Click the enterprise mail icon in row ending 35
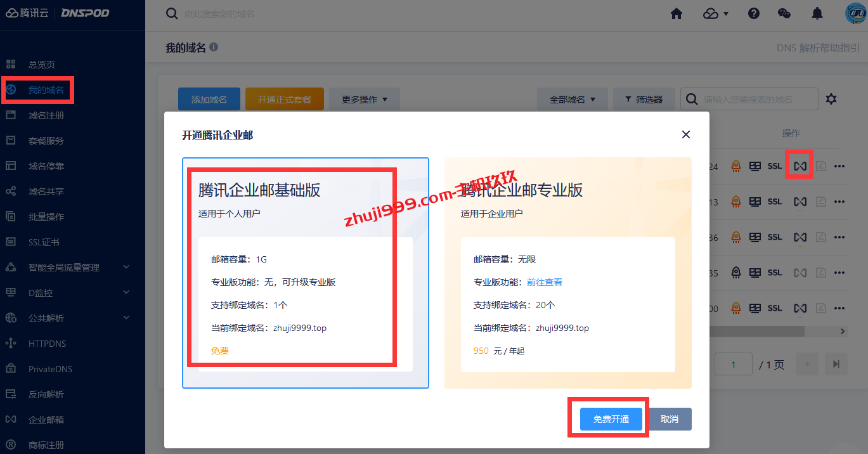This screenshot has width=868, height=454. tap(800, 273)
